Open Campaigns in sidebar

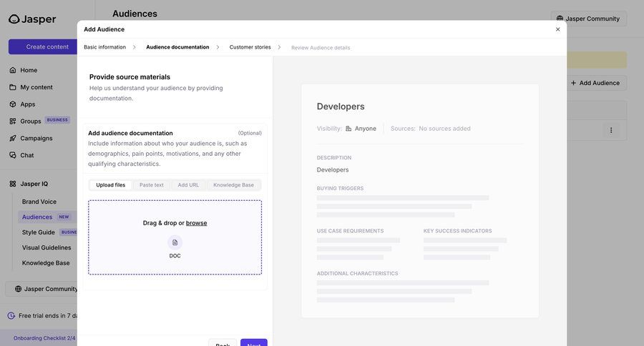click(x=36, y=138)
